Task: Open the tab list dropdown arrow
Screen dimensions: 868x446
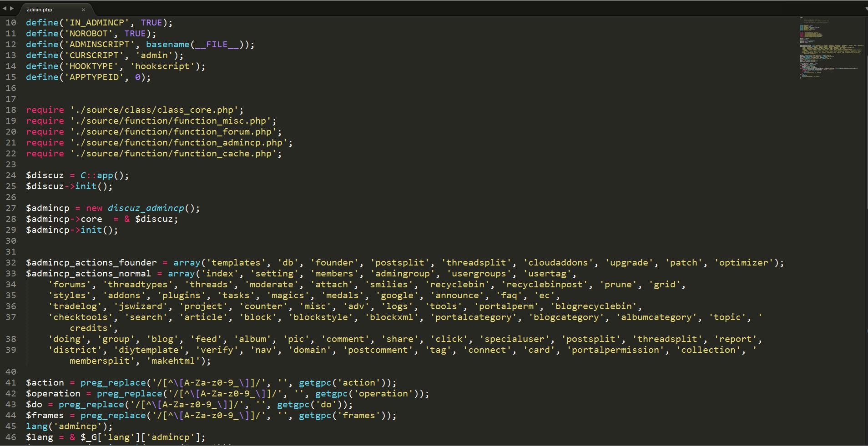Action: [x=865, y=9]
